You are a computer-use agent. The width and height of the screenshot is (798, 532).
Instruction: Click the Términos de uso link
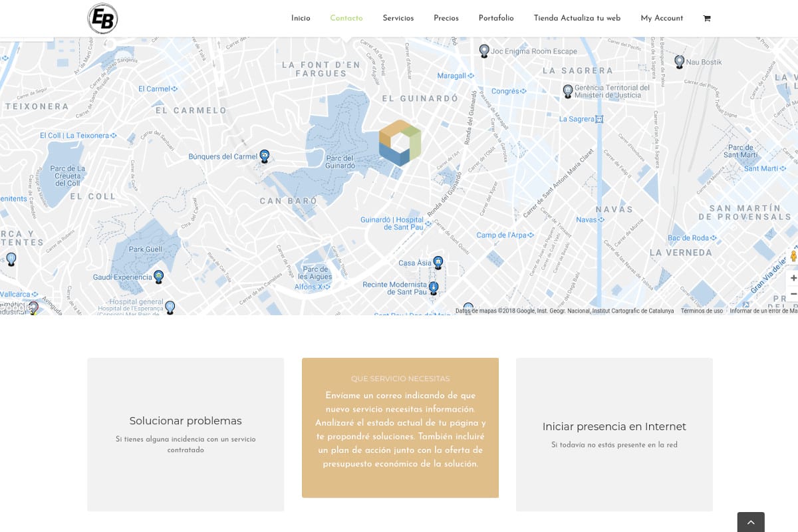(702, 311)
